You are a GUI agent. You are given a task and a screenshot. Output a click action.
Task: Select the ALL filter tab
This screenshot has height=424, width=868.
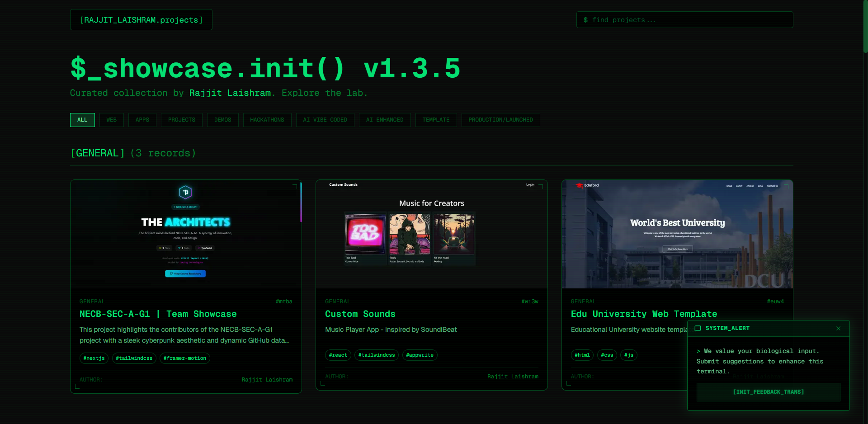(82, 120)
